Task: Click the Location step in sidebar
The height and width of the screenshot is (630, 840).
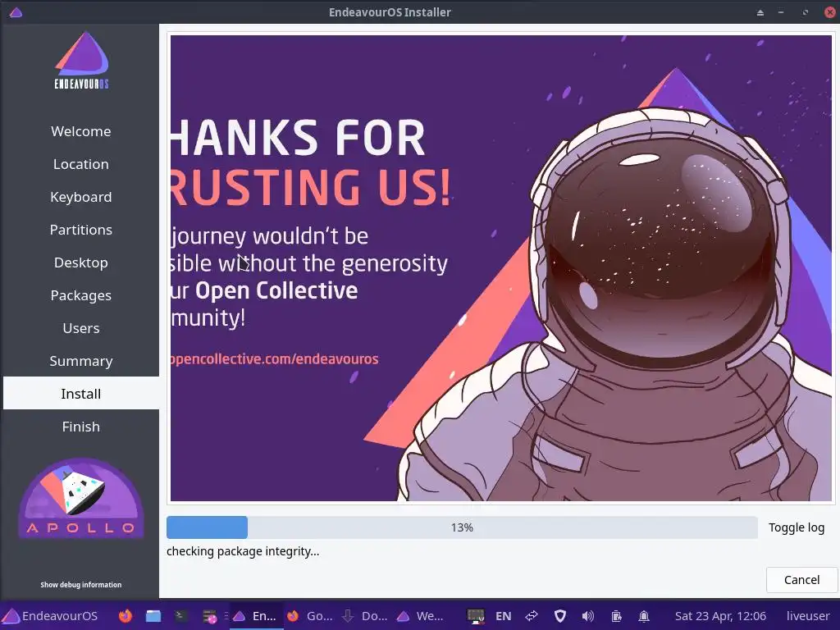Action: [81, 164]
